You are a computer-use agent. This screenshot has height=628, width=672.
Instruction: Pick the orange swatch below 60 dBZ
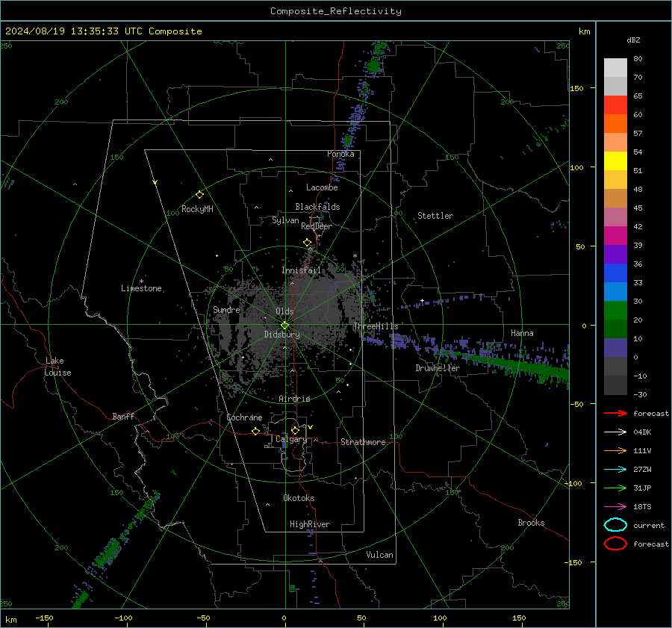pos(615,124)
